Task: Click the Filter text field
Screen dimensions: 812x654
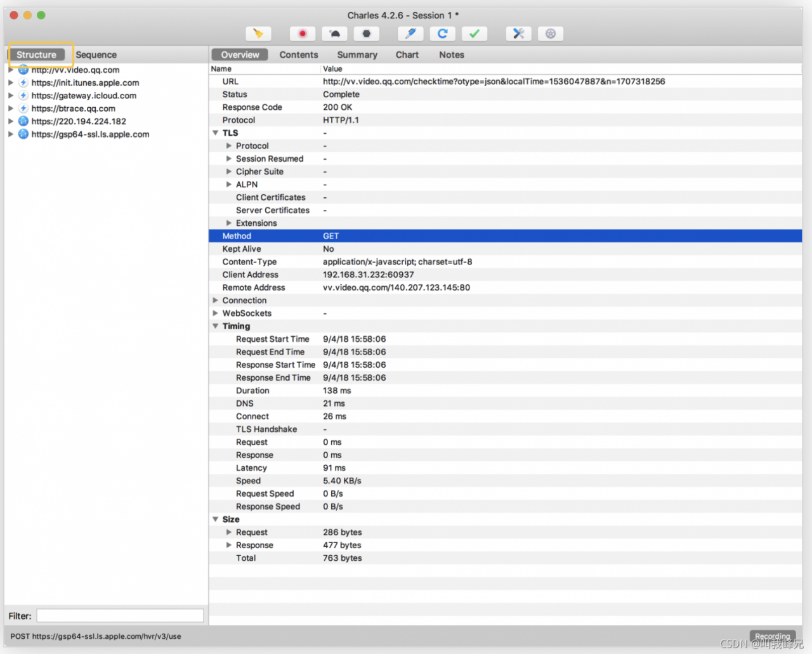Action: pyautogui.click(x=120, y=615)
